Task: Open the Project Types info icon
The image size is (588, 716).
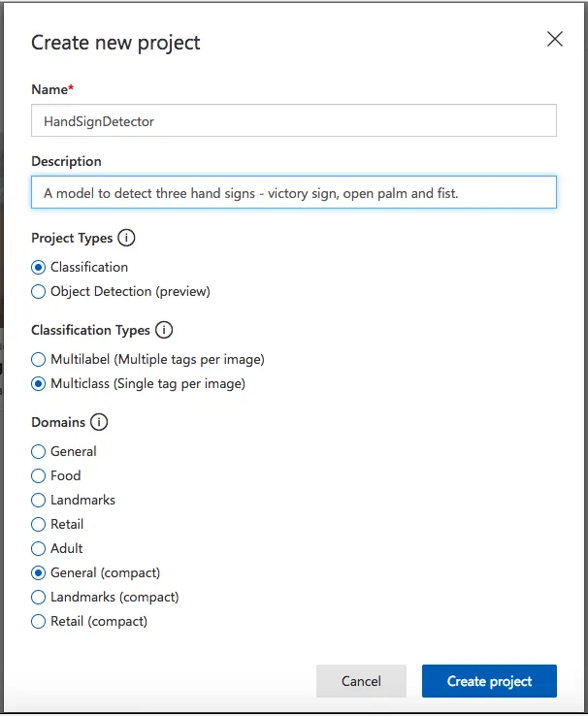Action: (126, 238)
